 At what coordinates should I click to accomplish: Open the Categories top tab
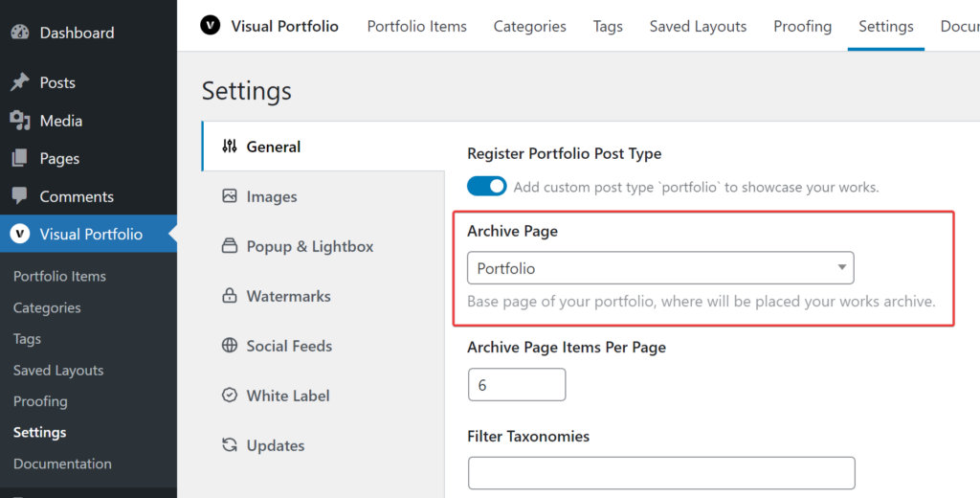530,26
